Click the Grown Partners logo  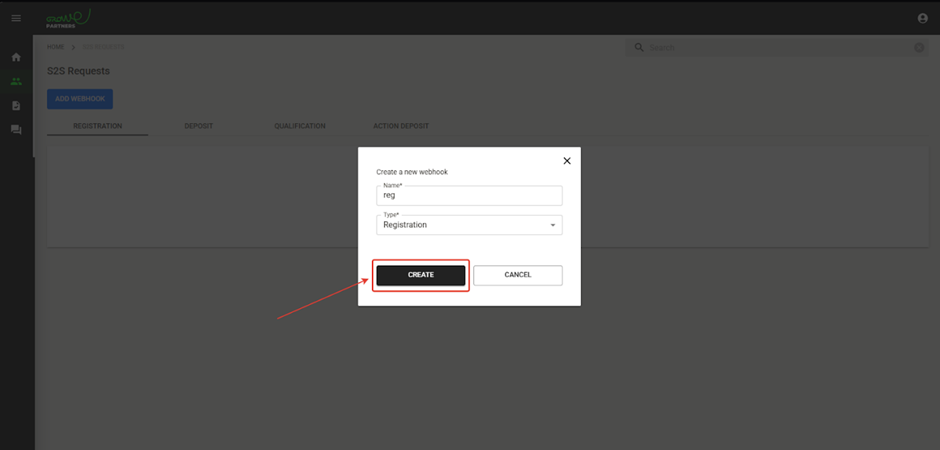coord(68,18)
